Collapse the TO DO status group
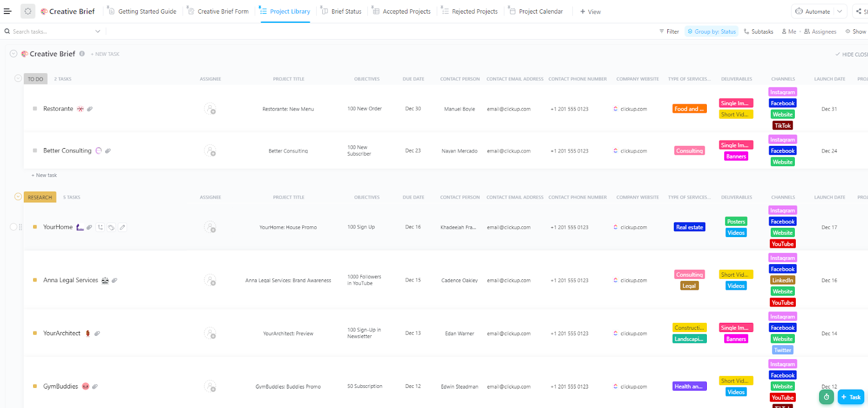868x408 pixels. (18, 79)
